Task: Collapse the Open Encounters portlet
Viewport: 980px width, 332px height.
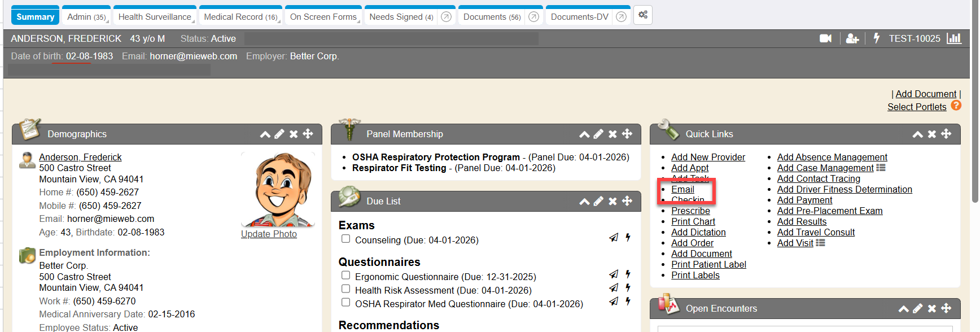Action: pos(903,308)
